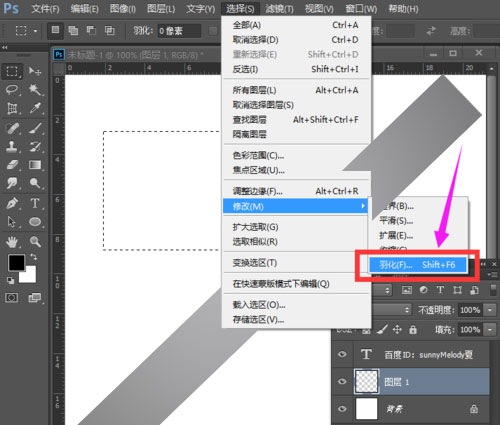Viewport: 500px width, 425px height.
Task: Open the 滤镜(T) menu
Action: click(279, 9)
